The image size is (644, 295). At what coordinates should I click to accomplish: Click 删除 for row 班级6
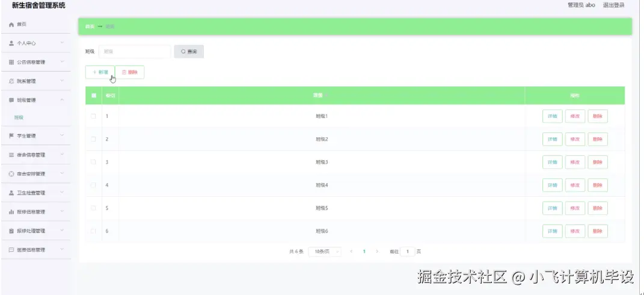tap(598, 231)
